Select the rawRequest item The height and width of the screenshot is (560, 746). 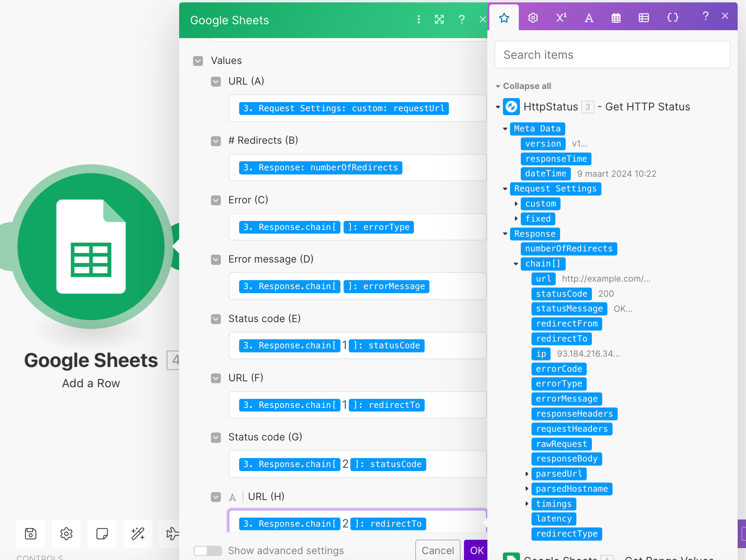561,444
